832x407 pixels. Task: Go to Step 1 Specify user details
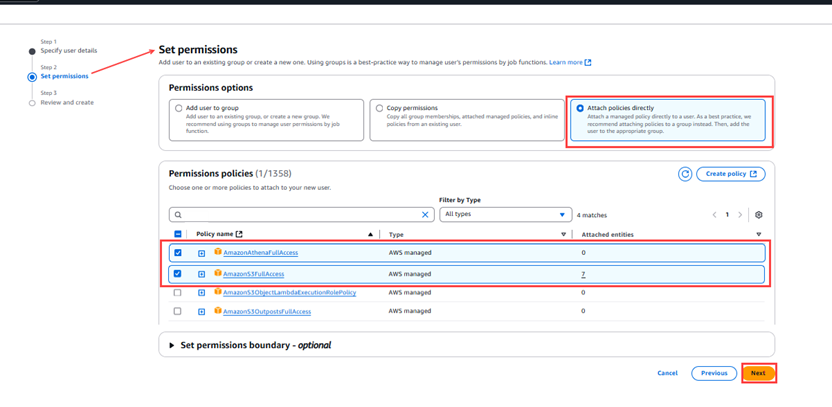pyautogui.click(x=69, y=50)
